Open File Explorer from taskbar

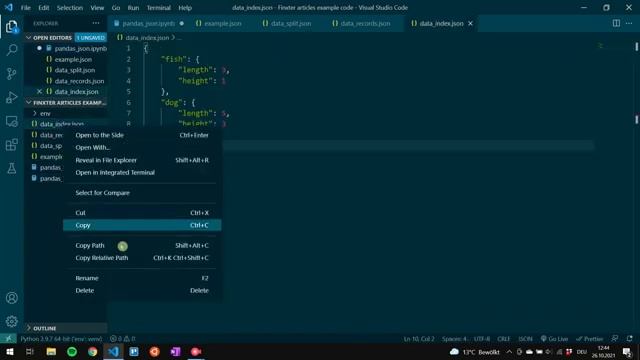[x=51, y=352]
